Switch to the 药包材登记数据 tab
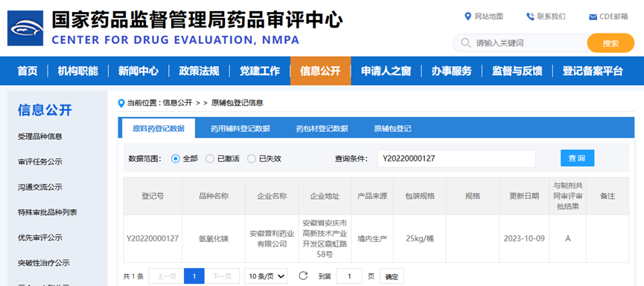This screenshot has height=286, width=644. coord(322,129)
